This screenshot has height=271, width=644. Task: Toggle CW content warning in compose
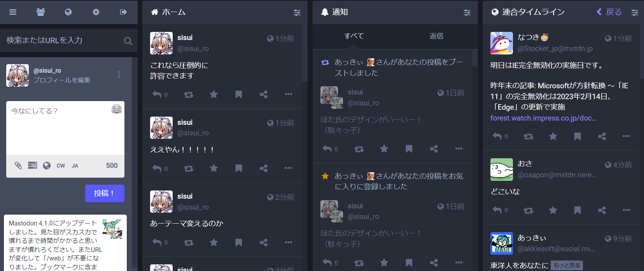tap(61, 166)
